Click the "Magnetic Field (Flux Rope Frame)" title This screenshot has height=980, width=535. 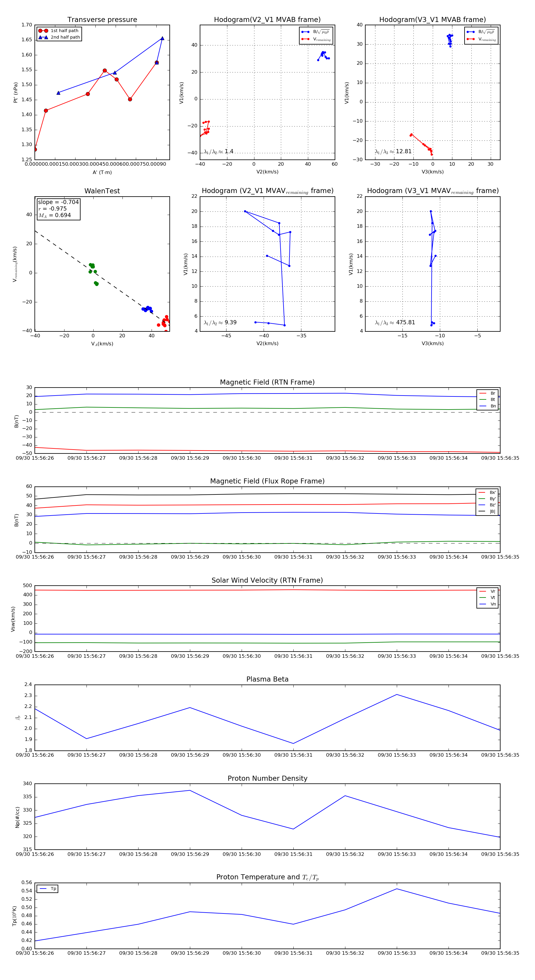[267, 481]
